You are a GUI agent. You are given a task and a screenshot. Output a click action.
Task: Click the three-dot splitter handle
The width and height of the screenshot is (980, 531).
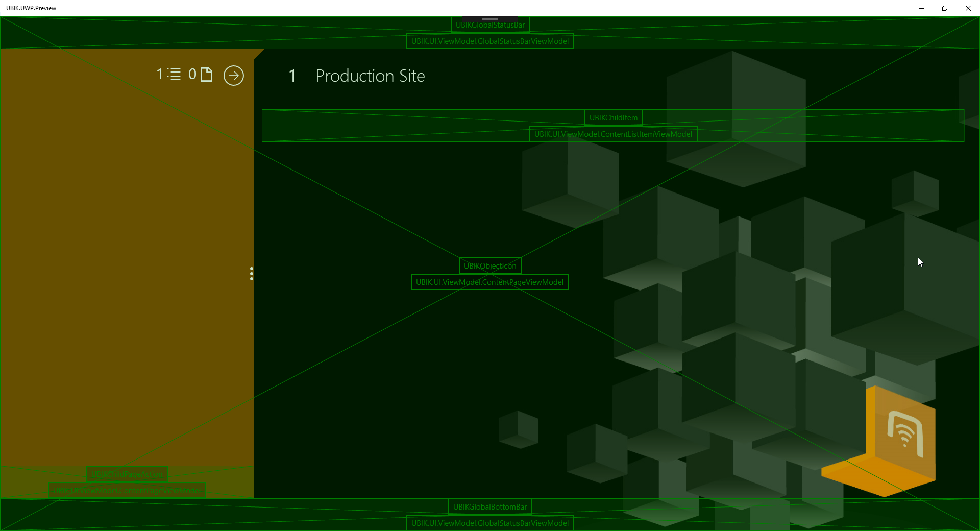pyautogui.click(x=252, y=274)
